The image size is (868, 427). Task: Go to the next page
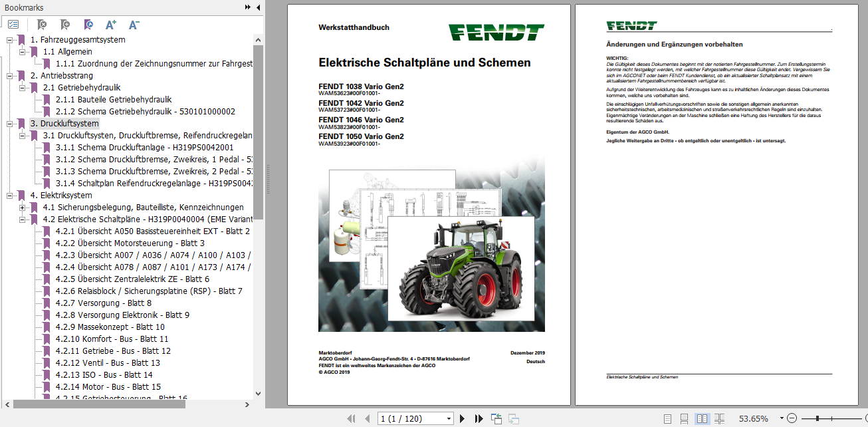(x=463, y=419)
